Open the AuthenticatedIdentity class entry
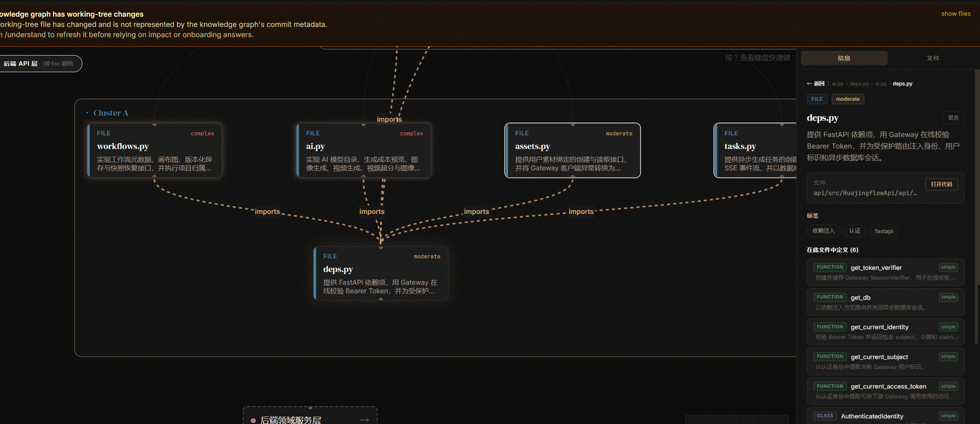980x424 pixels. pos(886,416)
